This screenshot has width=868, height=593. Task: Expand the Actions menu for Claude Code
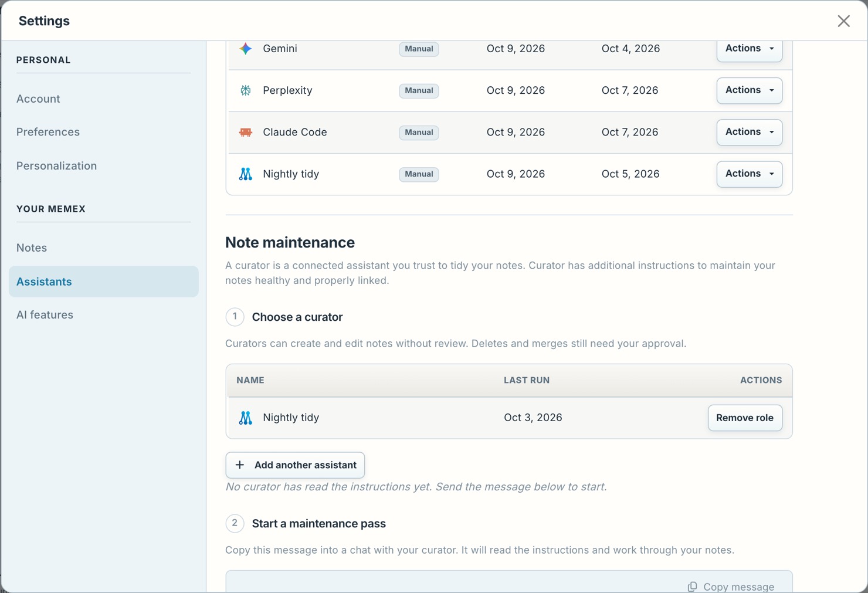click(750, 133)
